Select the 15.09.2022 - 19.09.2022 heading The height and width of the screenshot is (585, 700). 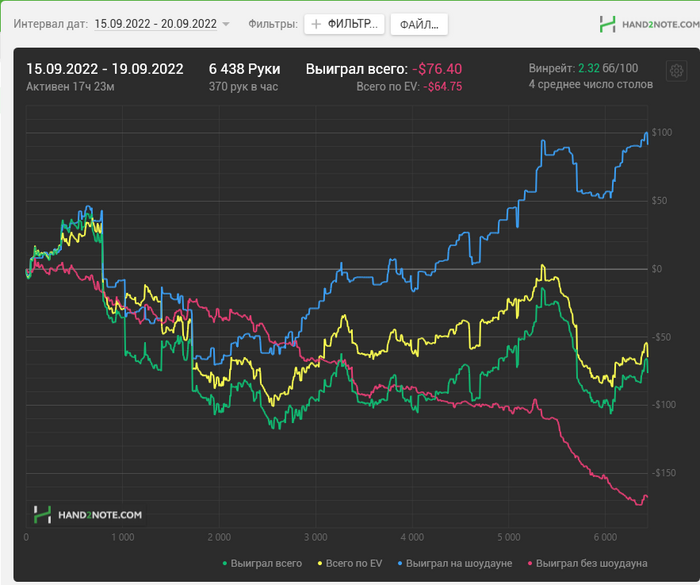point(105,69)
